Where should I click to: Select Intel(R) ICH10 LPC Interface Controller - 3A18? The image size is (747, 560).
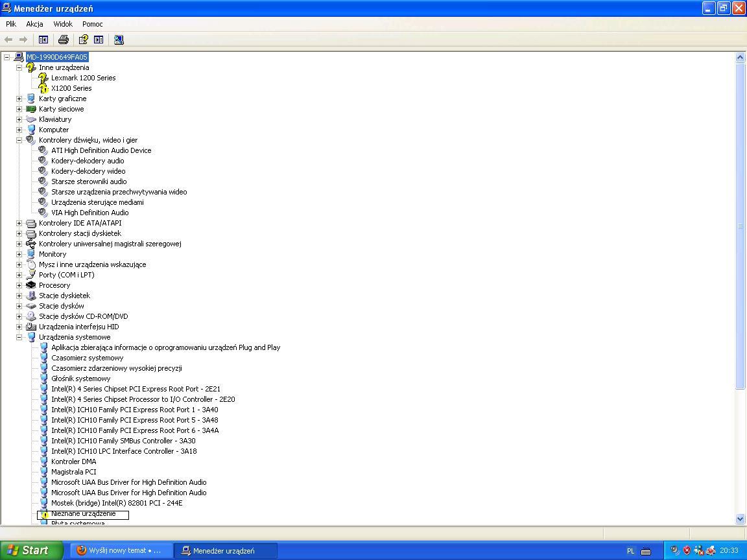pos(124,451)
